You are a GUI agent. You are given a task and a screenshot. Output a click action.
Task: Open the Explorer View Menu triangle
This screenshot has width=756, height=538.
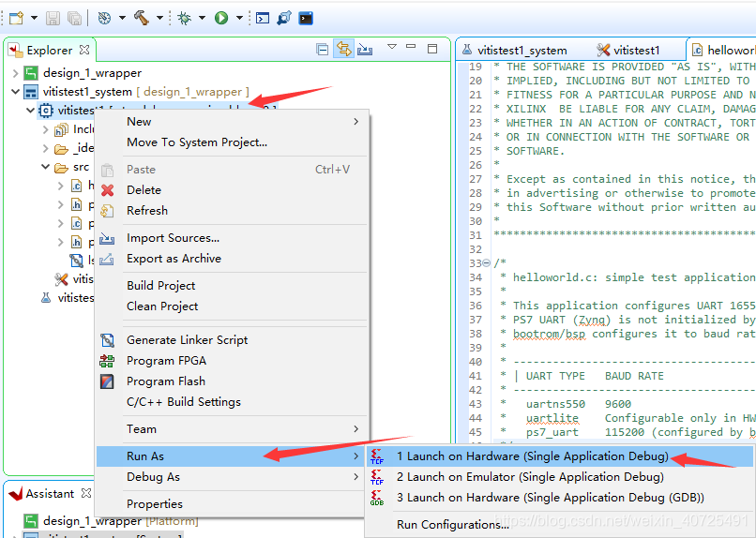tap(392, 47)
